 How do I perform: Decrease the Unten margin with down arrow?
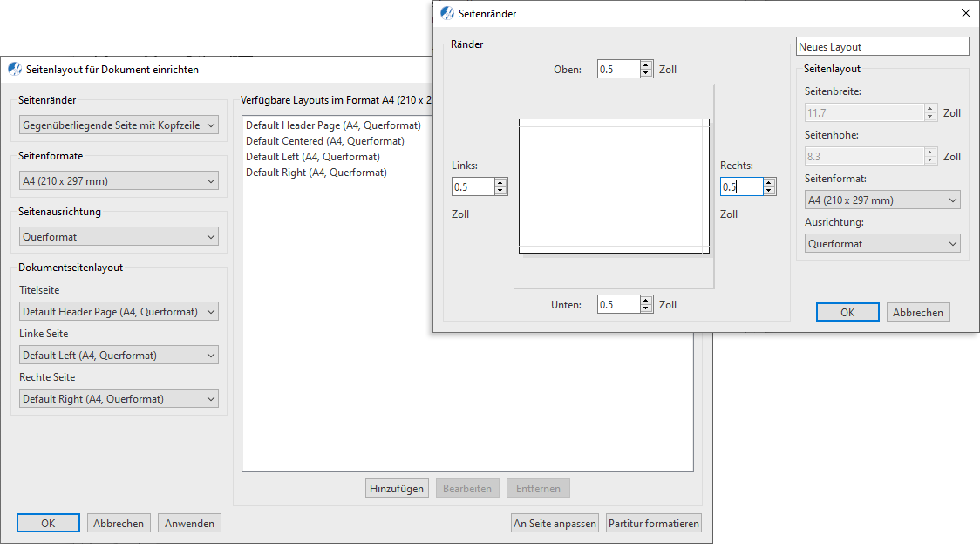[646, 308]
